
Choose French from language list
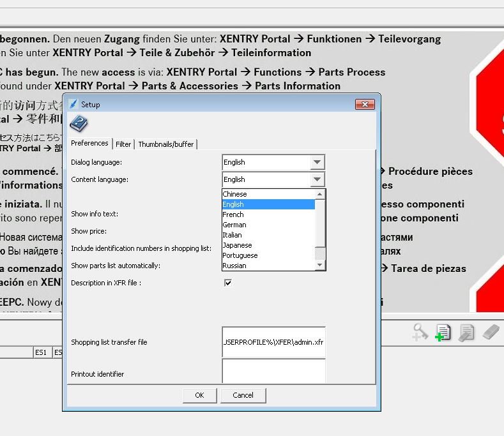point(269,214)
